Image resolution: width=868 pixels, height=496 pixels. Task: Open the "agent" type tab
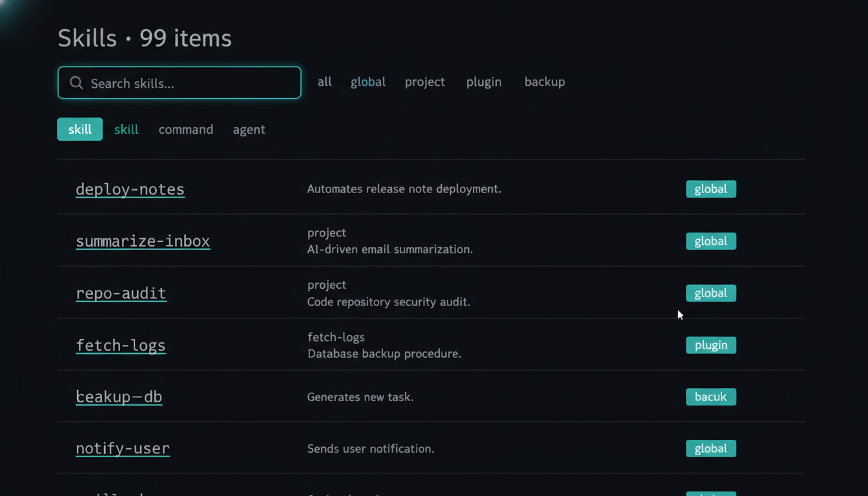(x=249, y=130)
